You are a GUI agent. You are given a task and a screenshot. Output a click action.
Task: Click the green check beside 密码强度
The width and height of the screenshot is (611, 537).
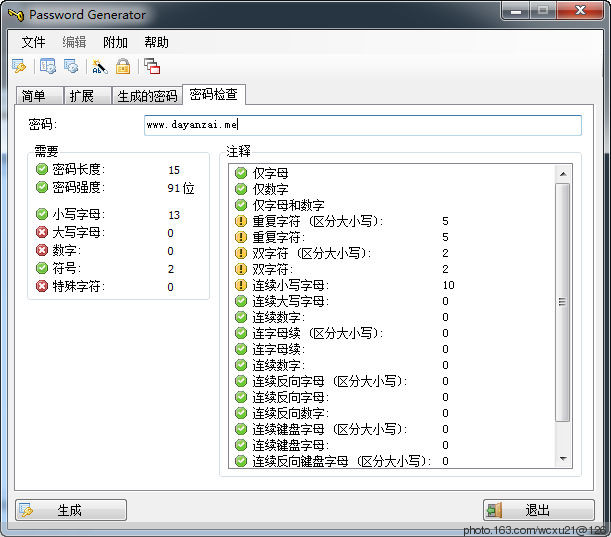(42, 187)
